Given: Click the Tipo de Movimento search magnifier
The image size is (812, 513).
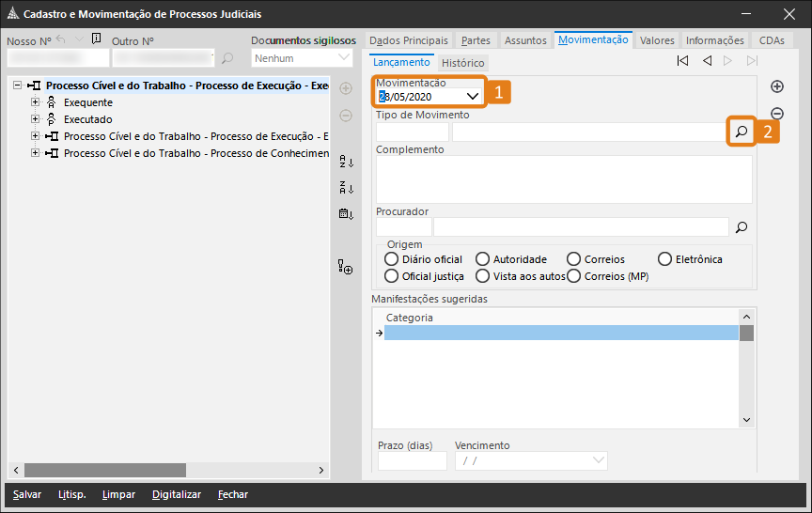Looking at the screenshot, I should [742, 132].
